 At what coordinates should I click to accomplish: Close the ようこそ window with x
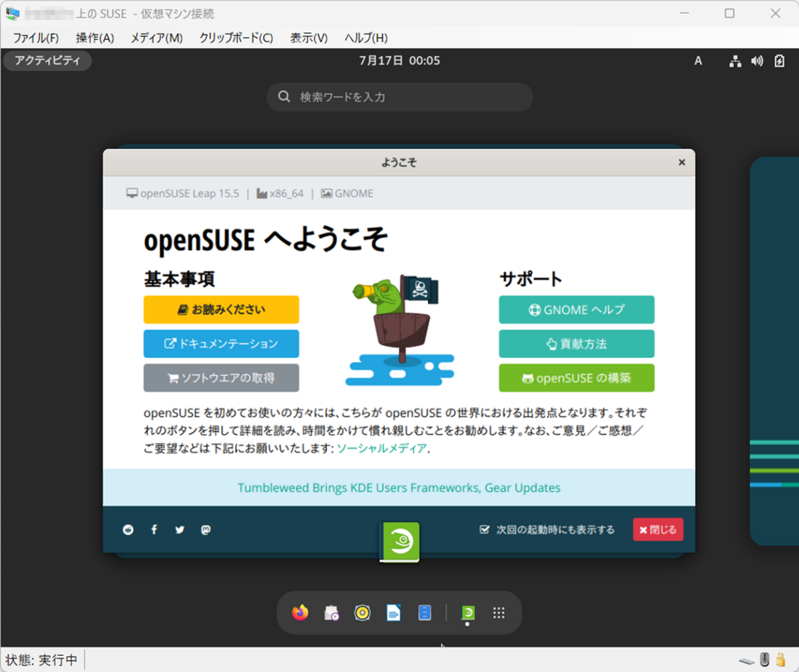point(682,162)
